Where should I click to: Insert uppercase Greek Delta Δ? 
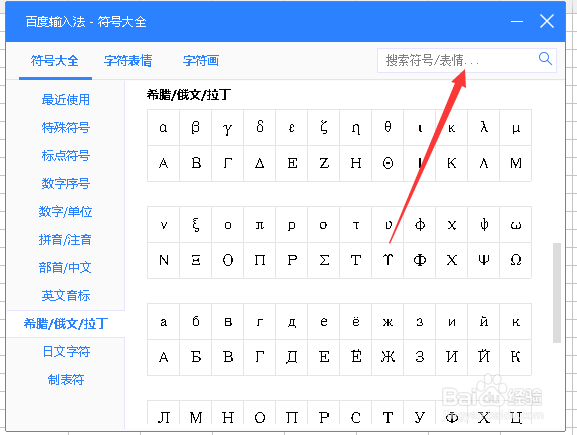[259, 163]
